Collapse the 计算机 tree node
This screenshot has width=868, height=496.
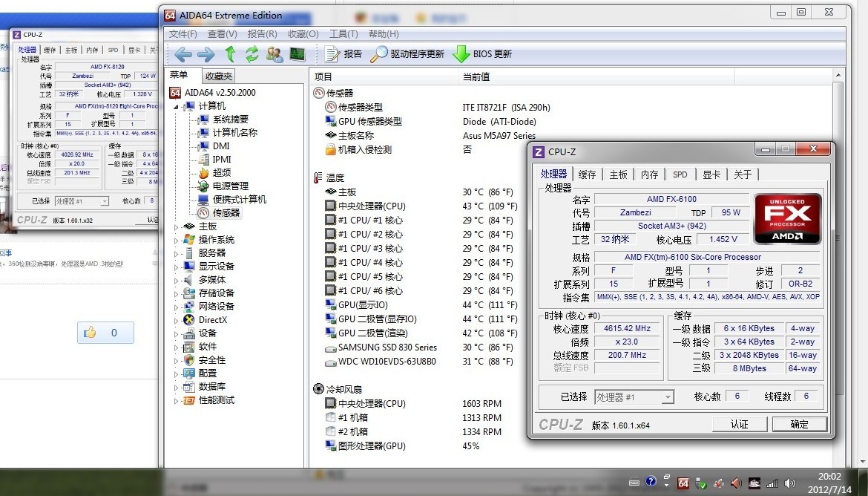[176, 106]
